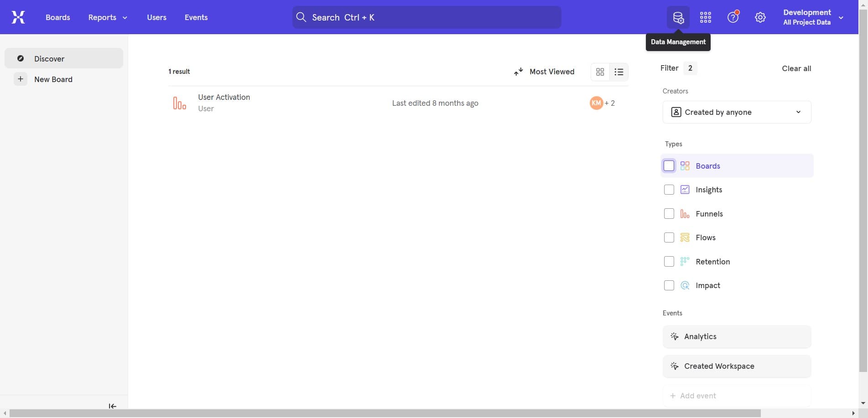Click the sort arrows beside Most Viewed
Screen dimensions: 868x418
pos(518,72)
